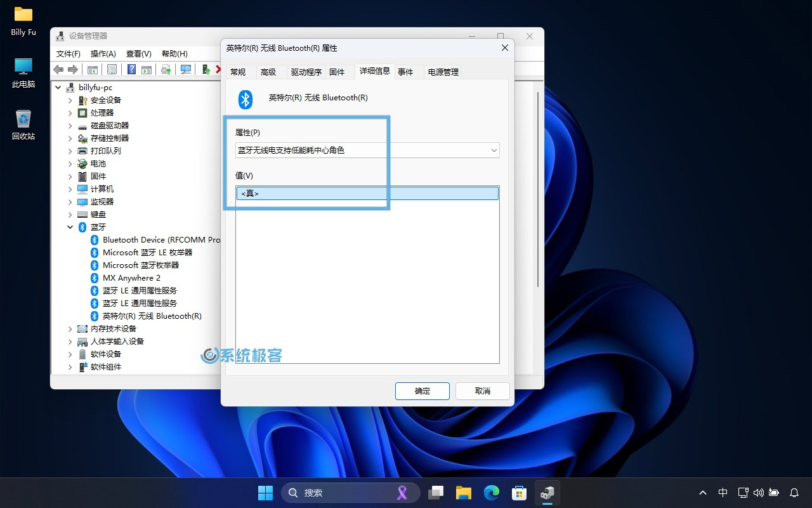
Task: Select the 计算机 tree item
Action: [102, 189]
